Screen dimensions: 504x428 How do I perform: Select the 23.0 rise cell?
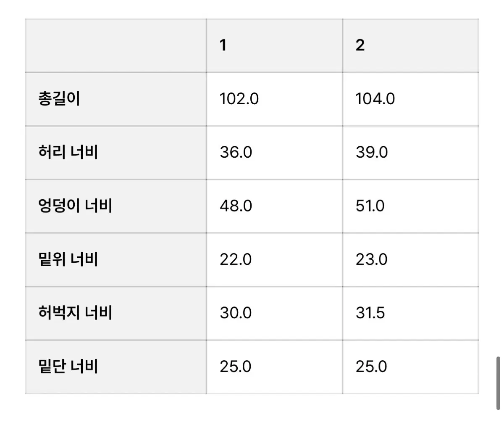pyautogui.click(x=410, y=260)
